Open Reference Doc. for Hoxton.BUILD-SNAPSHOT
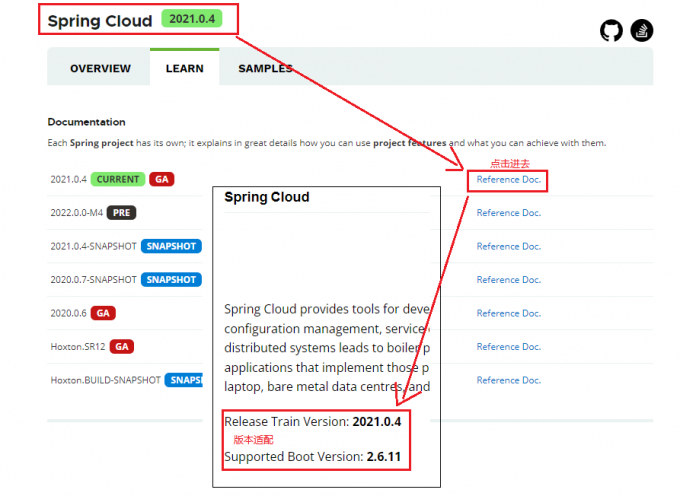 point(509,380)
